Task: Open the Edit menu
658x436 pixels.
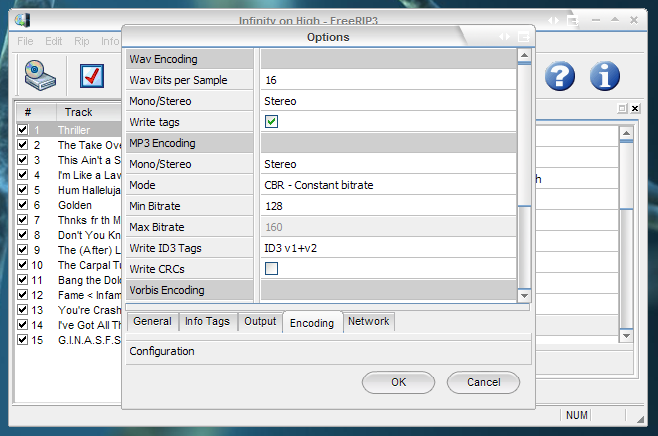Action: (54, 41)
